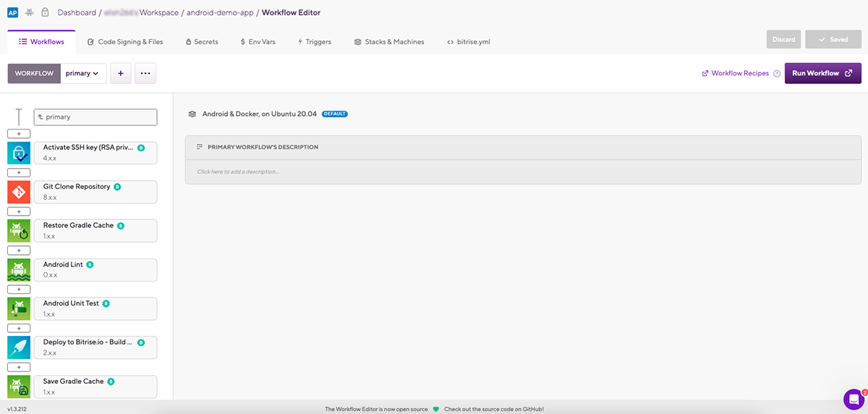The width and height of the screenshot is (868, 414).
Task: Switch to the Secrets tab
Action: point(202,42)
